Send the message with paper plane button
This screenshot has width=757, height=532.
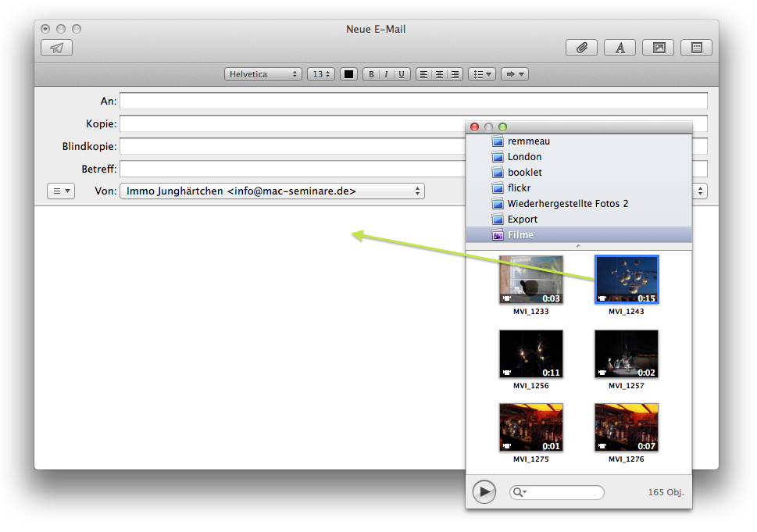[56, 48]
